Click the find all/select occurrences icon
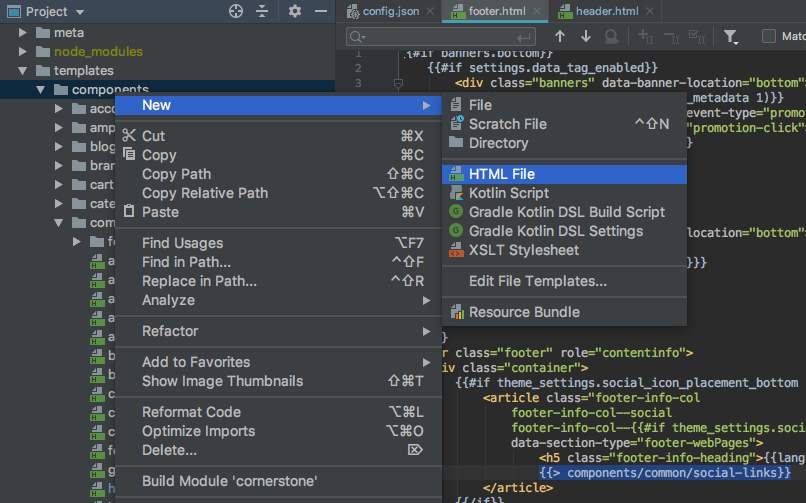Viewport: 806px width, 503px height. point(612,36)
